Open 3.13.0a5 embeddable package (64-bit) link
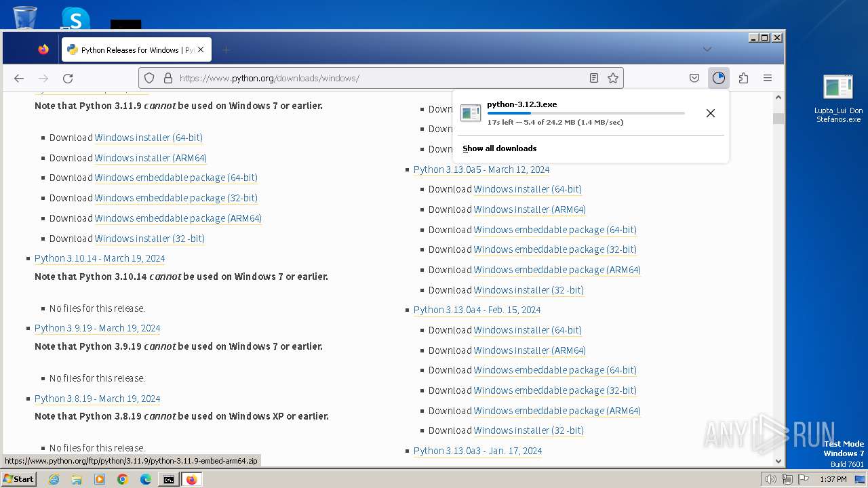868x488 pixels. [x=555, y=230]
